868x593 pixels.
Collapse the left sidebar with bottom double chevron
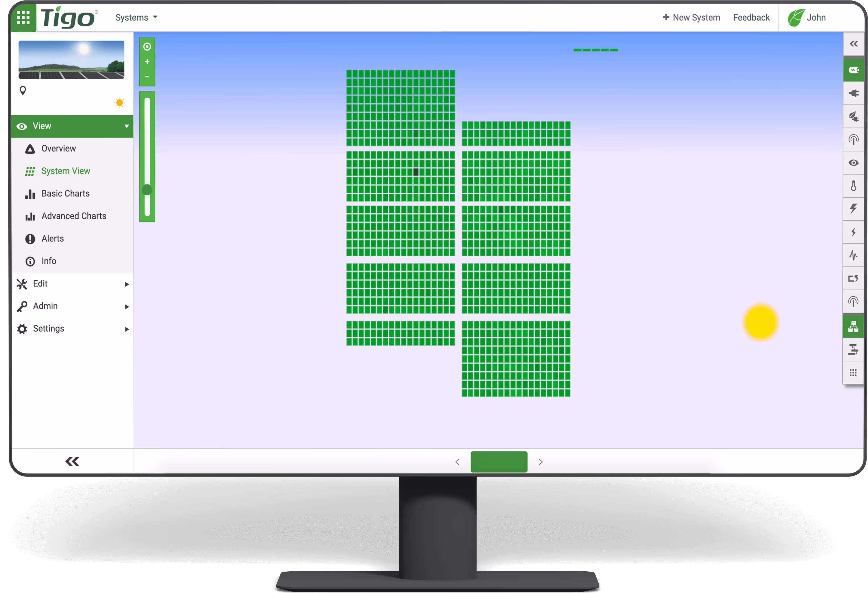72,462
